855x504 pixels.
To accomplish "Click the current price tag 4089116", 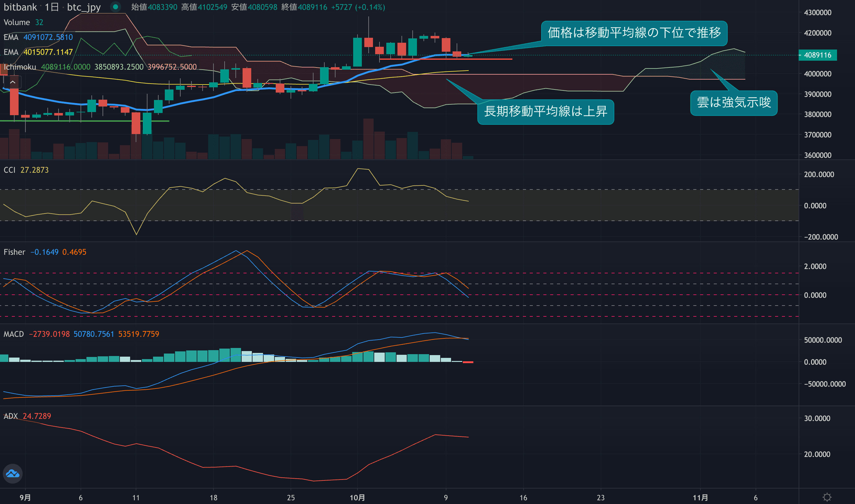I will (x=818, y=55).
